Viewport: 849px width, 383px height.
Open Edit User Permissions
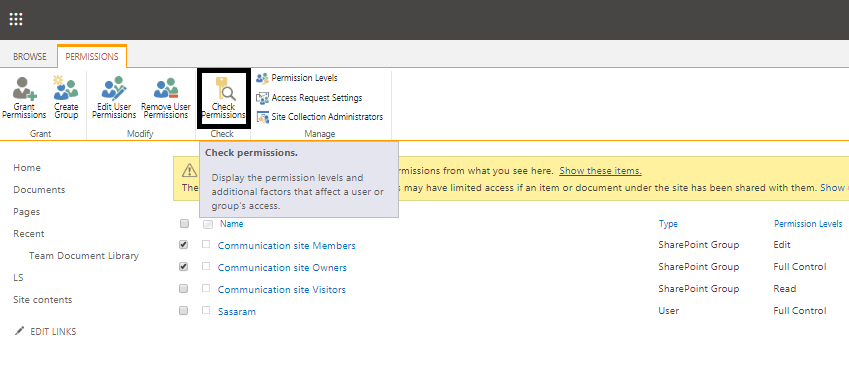[x=114, y=98]
